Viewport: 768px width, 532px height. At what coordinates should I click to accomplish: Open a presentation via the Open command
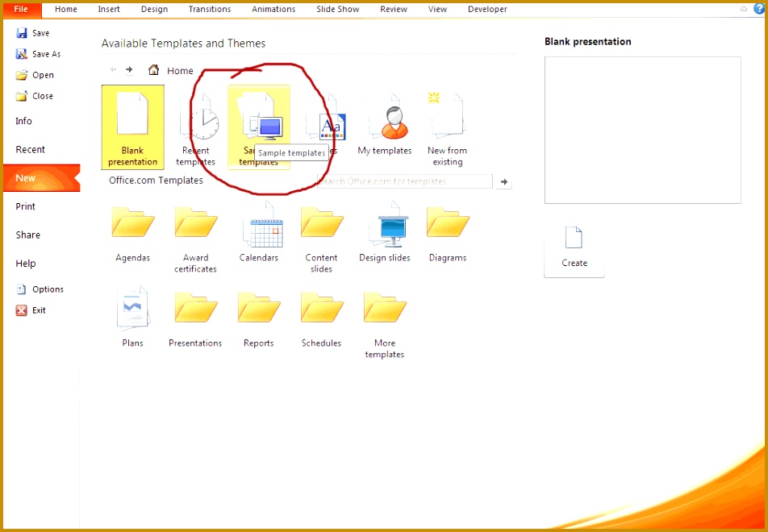[35, 75]
